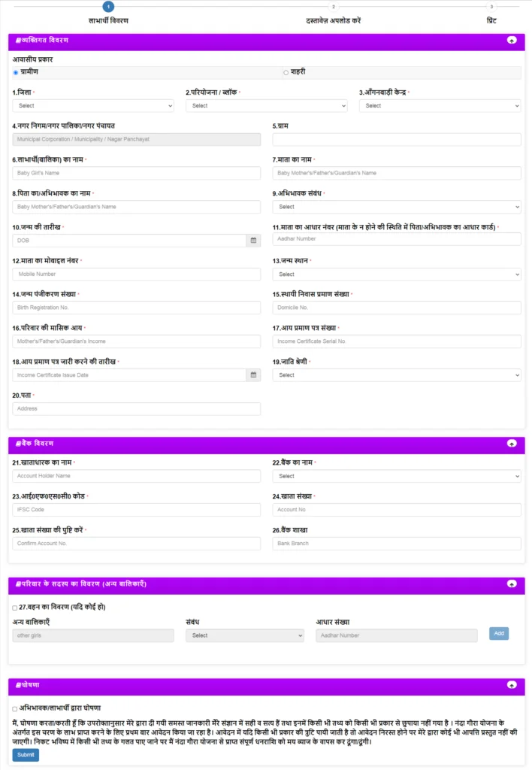Open the बैंक का नाम dropdown

(397, 476)
